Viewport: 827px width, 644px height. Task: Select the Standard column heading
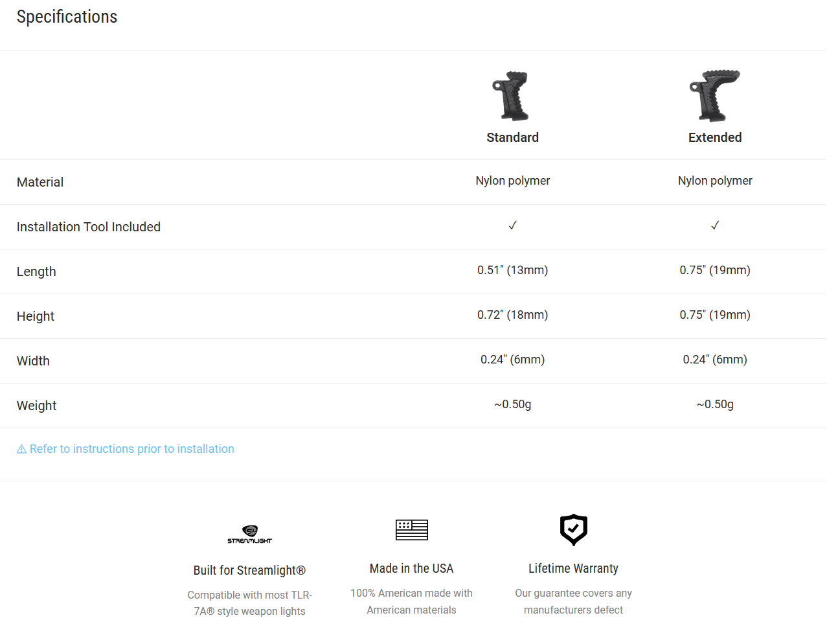[x=512, y=137]
